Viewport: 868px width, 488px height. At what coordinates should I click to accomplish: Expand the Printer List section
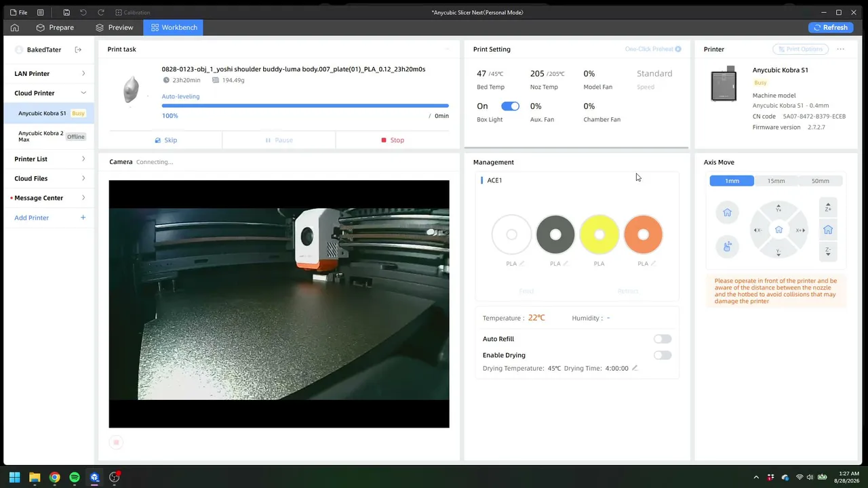click(50, 159)
